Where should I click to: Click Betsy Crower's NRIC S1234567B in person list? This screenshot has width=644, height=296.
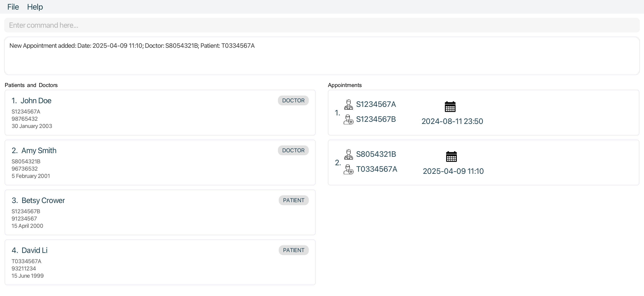pos(26,211)
